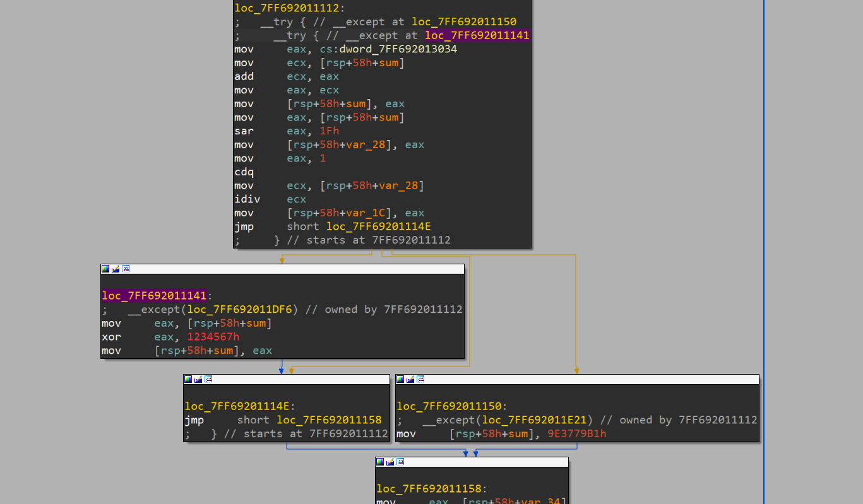
Task: Click group nodes icon on loc_7FF692011141 block
Action: coord(126,269)
